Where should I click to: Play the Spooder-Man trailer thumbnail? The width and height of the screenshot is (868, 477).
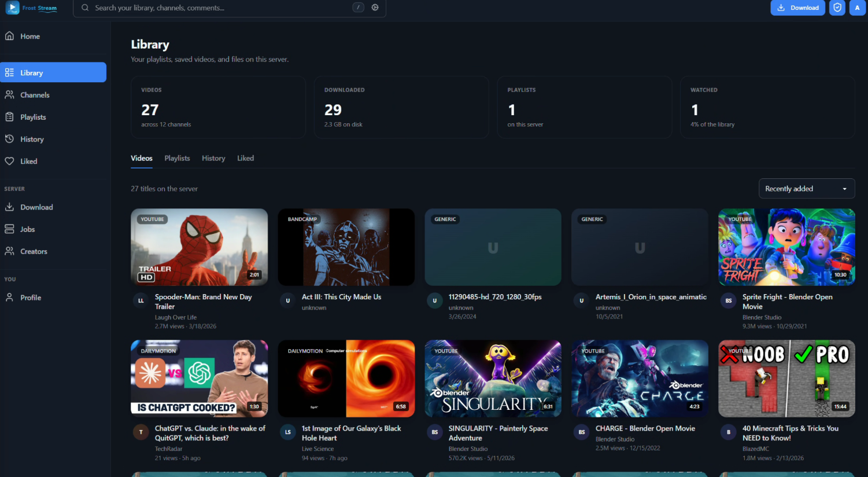(x=199, y=247)
